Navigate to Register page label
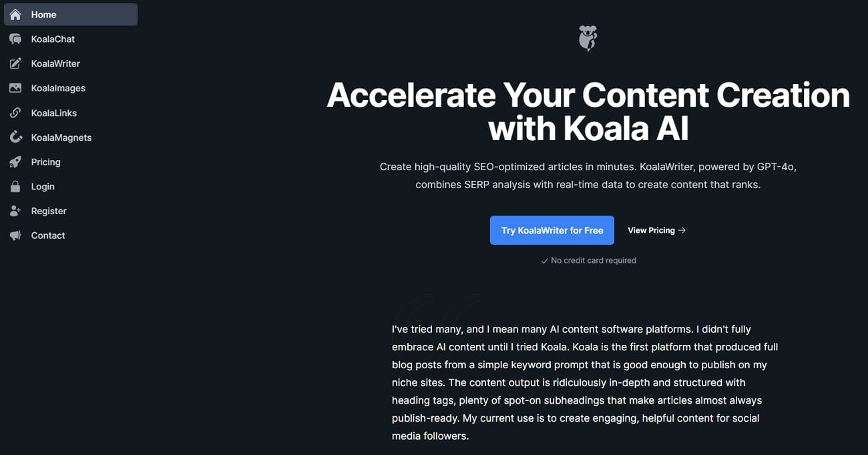Viewport: 868px width, 455px height. (x=49, y=211)
